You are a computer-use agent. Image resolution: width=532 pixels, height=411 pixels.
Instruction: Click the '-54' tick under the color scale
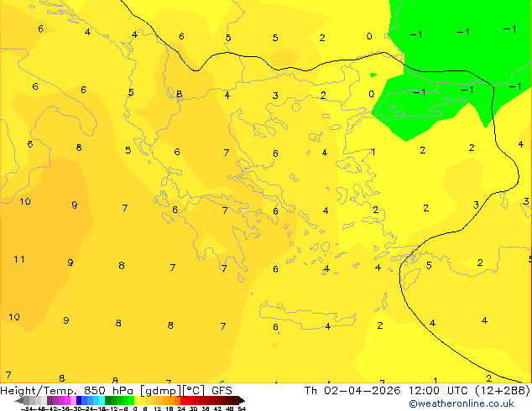tap(27, 408)
